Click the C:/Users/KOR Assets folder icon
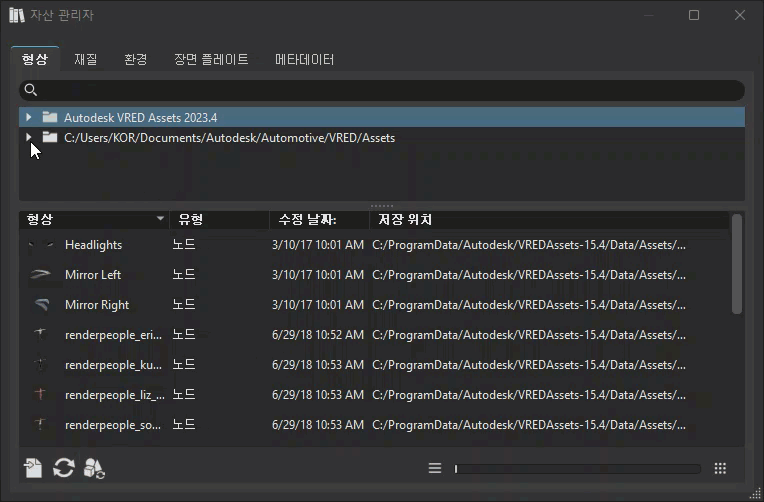The height and width of the screenshot is (502, 764). click(x=50, y=137)
